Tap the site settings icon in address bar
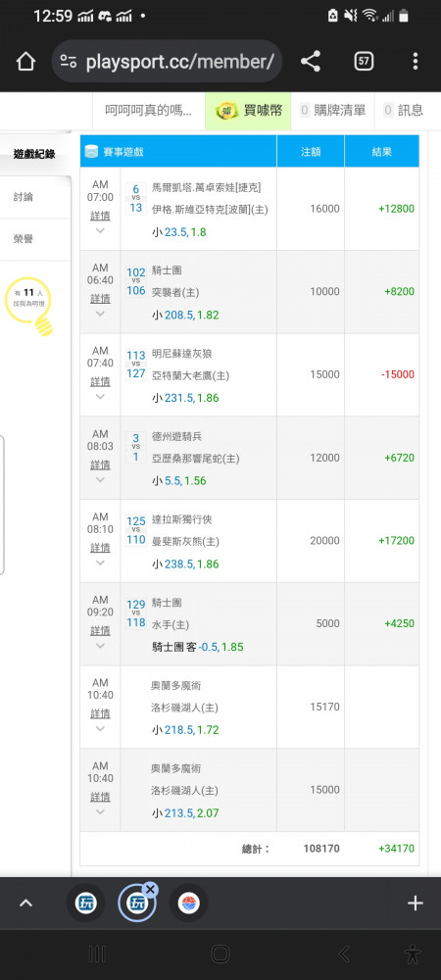This screenshot has width=441, height=980. (68, 61)
